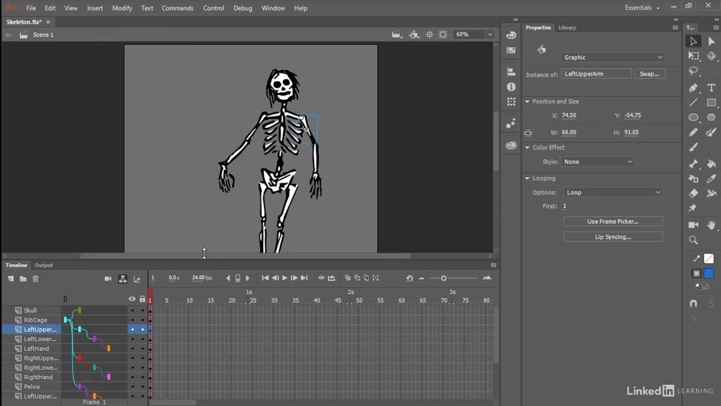This screenshot has height=406, width=721.
Task: Select the Selection arrow tool
Action: [x=693, y=42]
